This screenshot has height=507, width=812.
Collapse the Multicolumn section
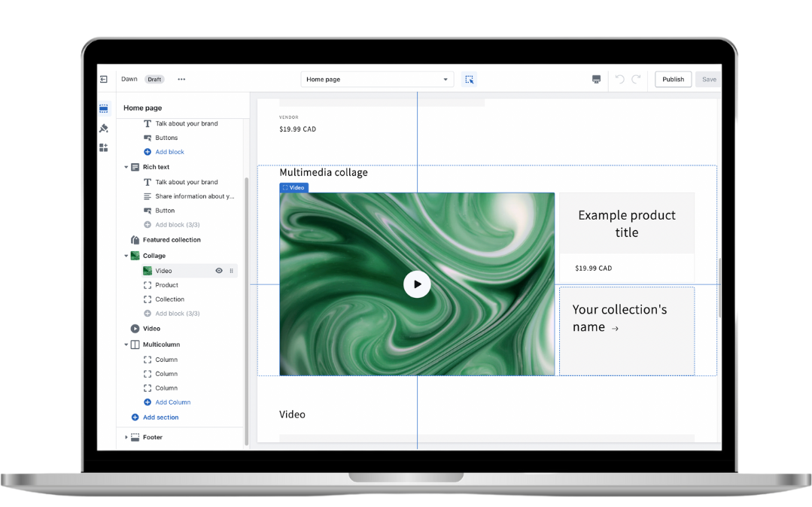pos(126,345)
